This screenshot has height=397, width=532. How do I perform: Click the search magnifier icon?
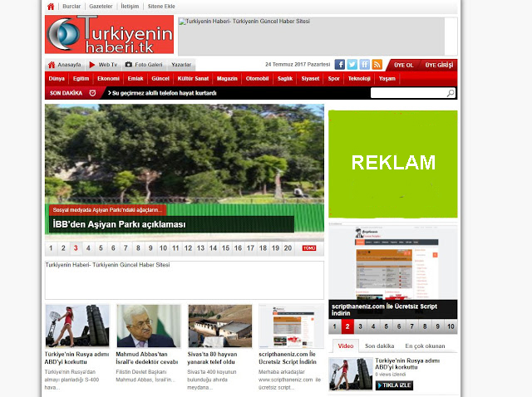(x=451, y=93)
